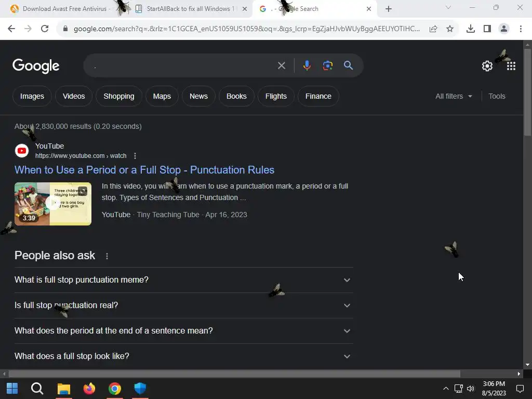Share this page via the share icon

(x=433, y=29)
